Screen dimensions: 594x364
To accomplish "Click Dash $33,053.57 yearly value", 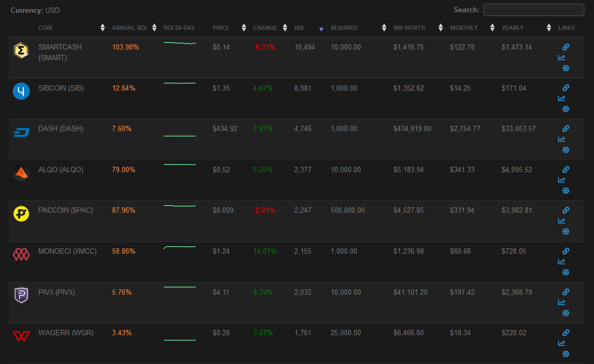I will tap(519, 129).
